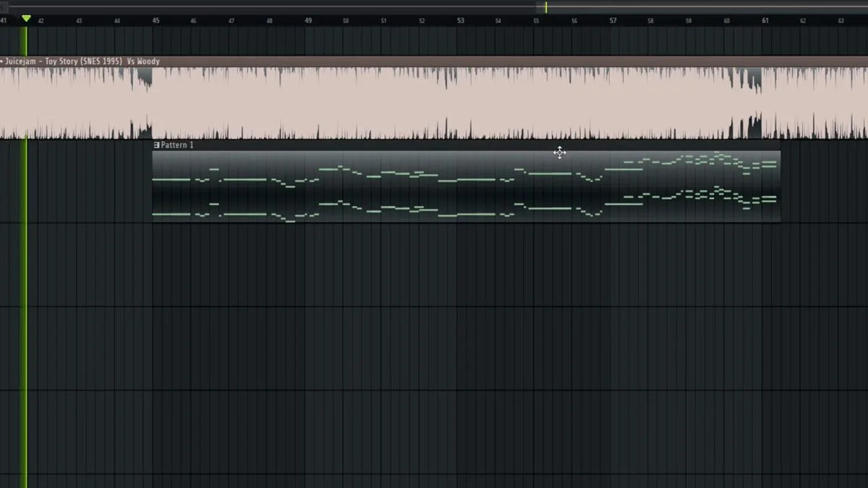868x488 pixels.
Task: Jump to bar 43 on the ruler
Action: point(79,21)
